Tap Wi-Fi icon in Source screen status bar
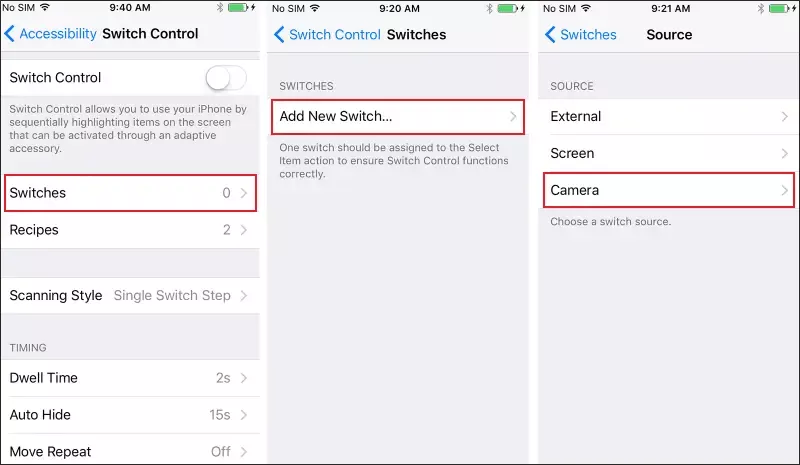This screenshot has width=800, height=465. tap(586, 8)
